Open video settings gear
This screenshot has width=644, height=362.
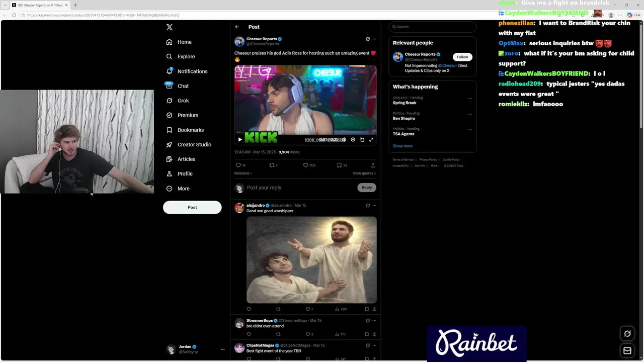click(353, 139)
